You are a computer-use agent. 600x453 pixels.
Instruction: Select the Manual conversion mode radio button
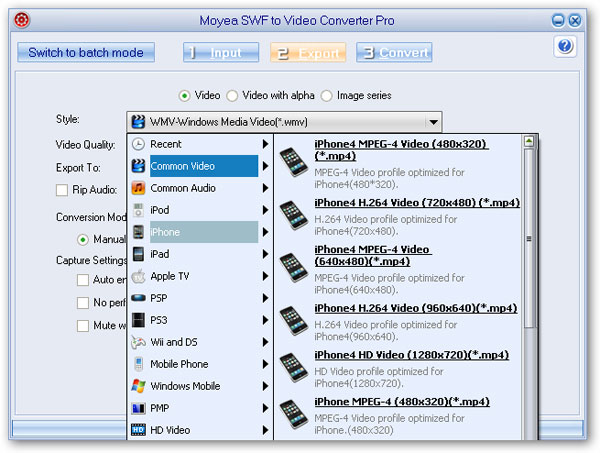click(x=82, y=240)
